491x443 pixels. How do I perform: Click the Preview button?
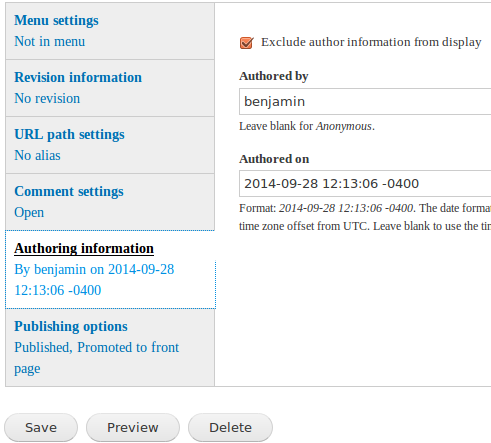133,428
